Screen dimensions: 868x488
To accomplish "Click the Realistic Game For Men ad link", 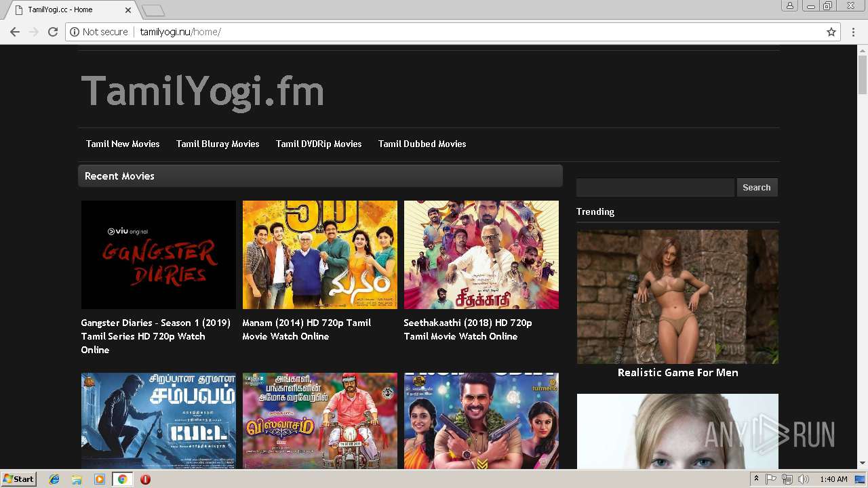I will 677,372.
